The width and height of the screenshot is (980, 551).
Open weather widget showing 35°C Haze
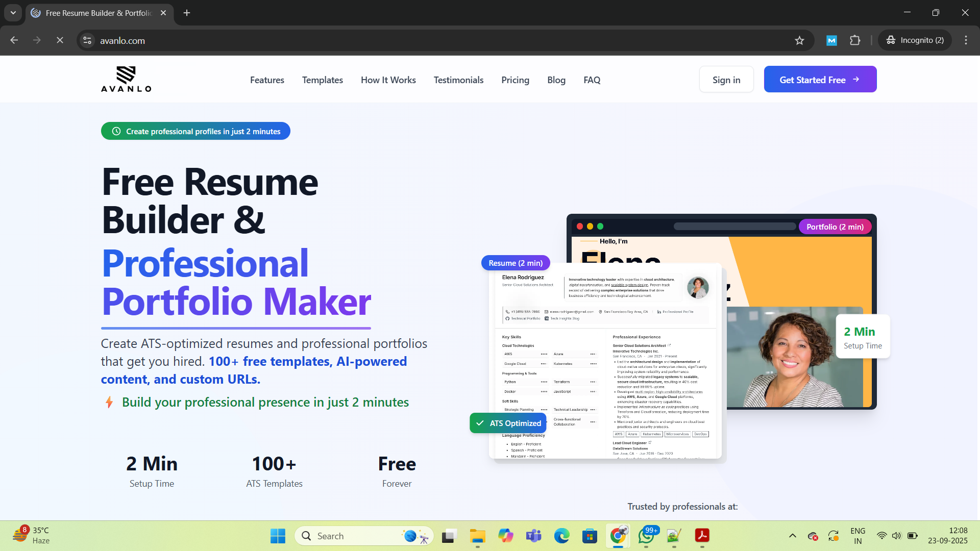[x=32, y=536]
